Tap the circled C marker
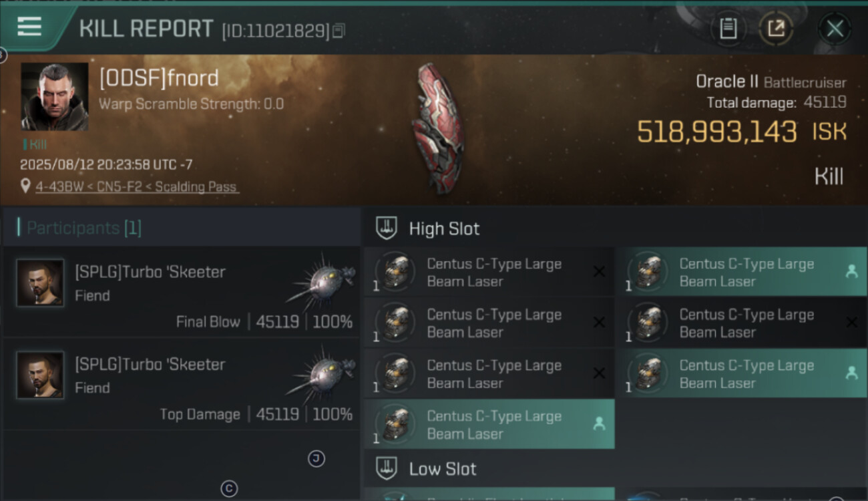 coord(229,489)
